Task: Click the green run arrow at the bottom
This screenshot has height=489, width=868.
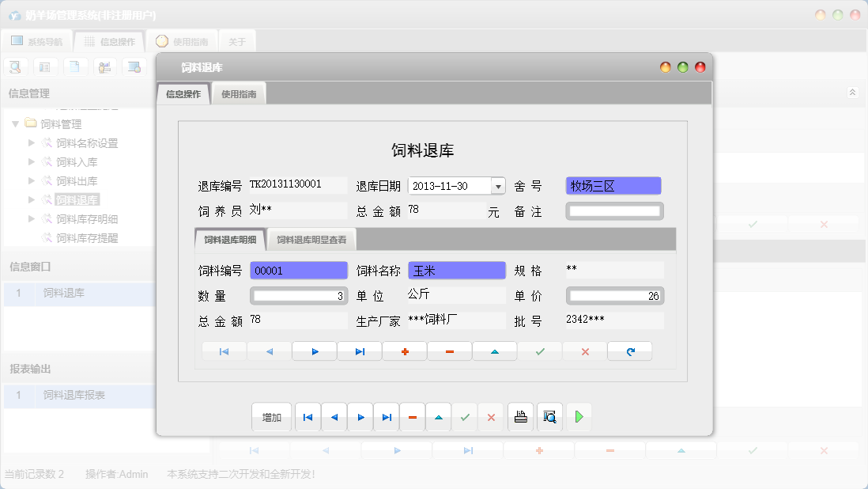Action: [579, 417]
